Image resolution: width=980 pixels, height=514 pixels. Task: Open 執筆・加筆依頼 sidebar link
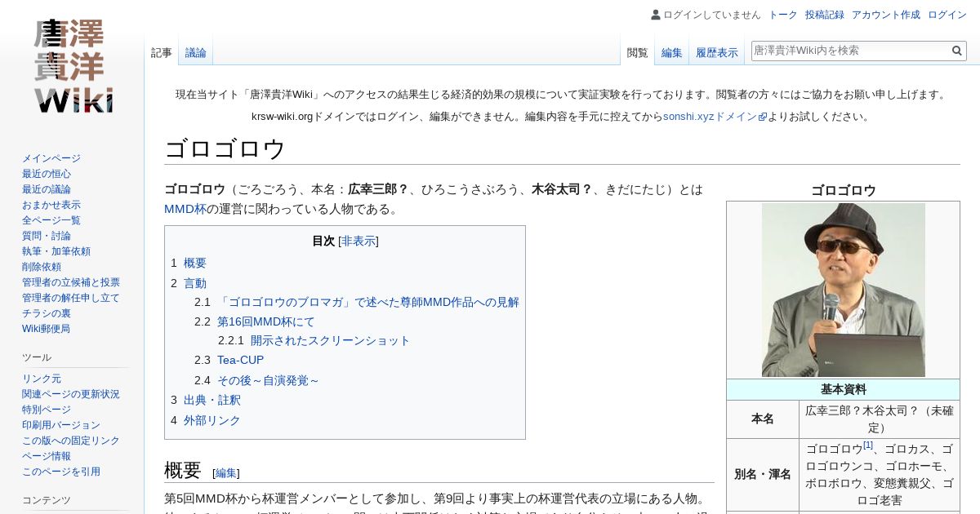coord(56,251)
